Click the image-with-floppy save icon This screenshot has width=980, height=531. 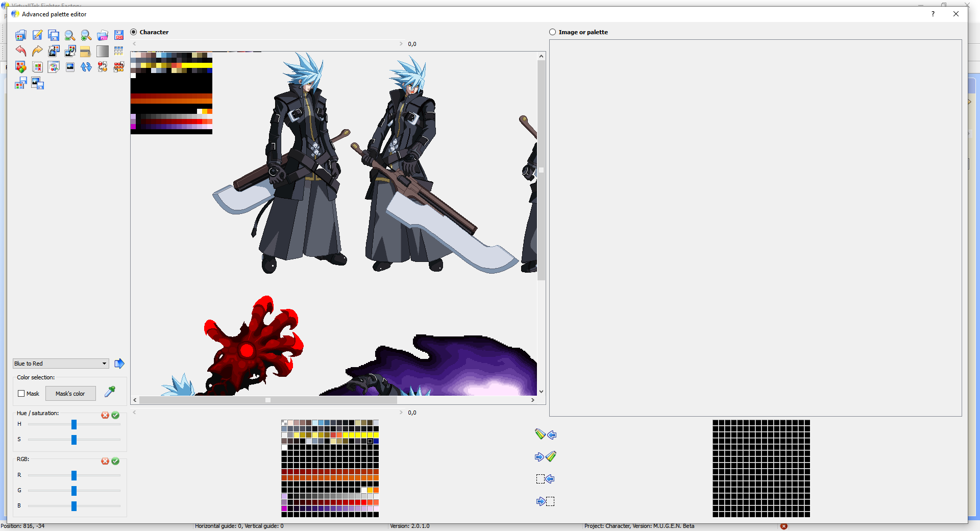37,83
